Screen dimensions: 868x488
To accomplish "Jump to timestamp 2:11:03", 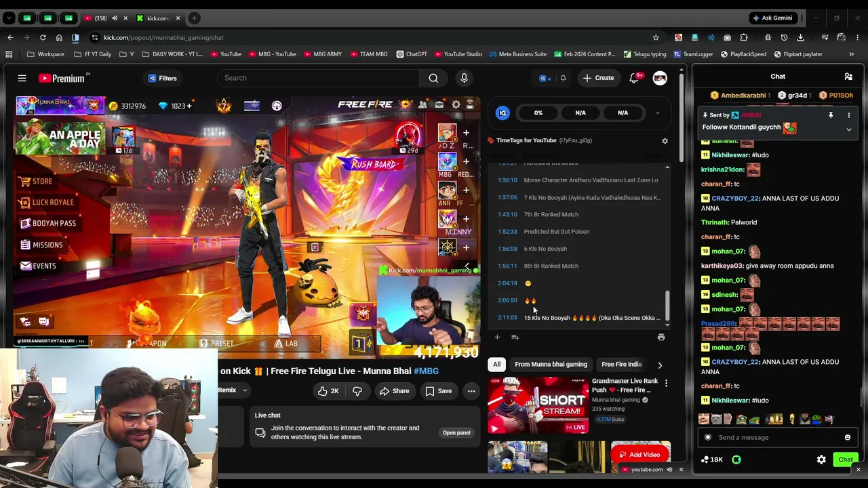I will click(x=507, y=318).
